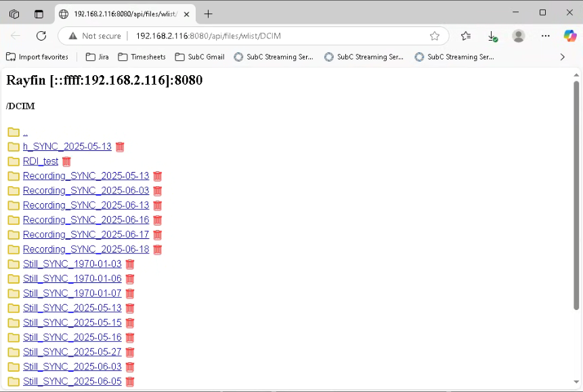Click the trash icon beside Still_SYNC_1970-01-03

click(129, 264)
